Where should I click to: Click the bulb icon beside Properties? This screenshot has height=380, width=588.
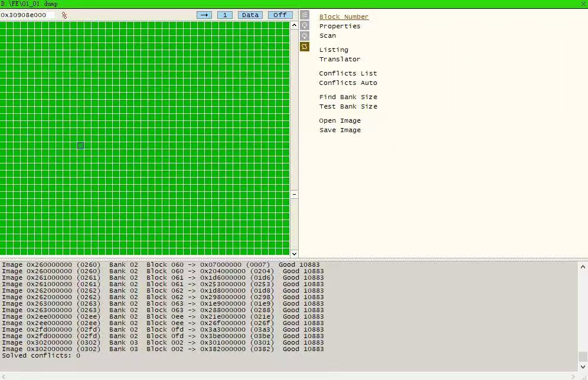point(305,25)
